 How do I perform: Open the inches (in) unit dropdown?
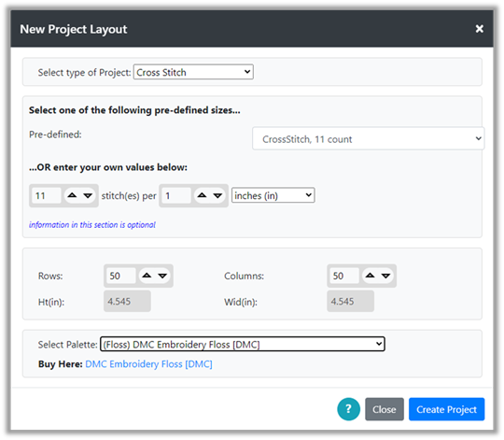273,195
